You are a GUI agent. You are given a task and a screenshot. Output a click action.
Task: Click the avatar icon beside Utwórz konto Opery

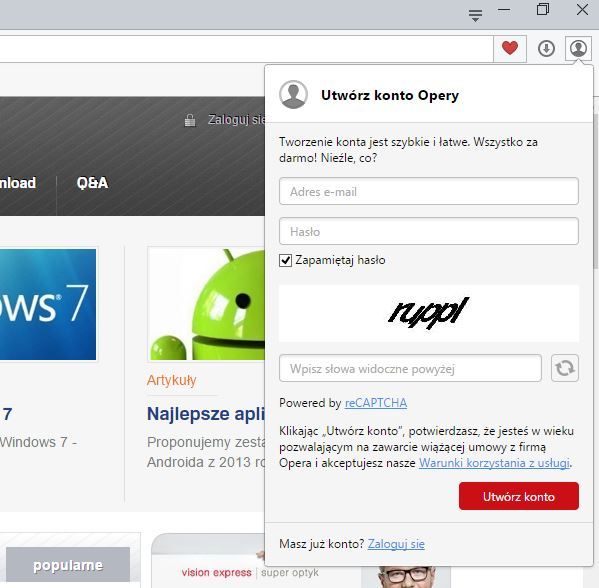[x=293, y=94]
